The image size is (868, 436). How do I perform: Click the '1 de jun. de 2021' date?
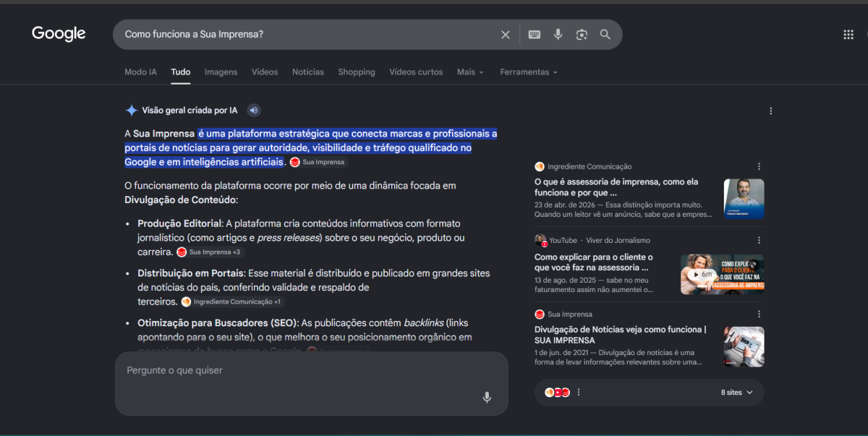point(561,352)
